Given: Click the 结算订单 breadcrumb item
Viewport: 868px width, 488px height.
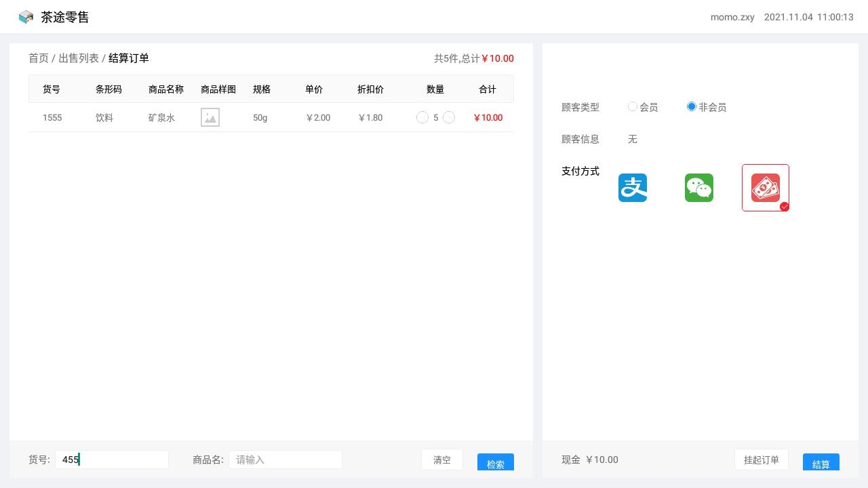Looking at the screenshot, I should coord(128,58).
